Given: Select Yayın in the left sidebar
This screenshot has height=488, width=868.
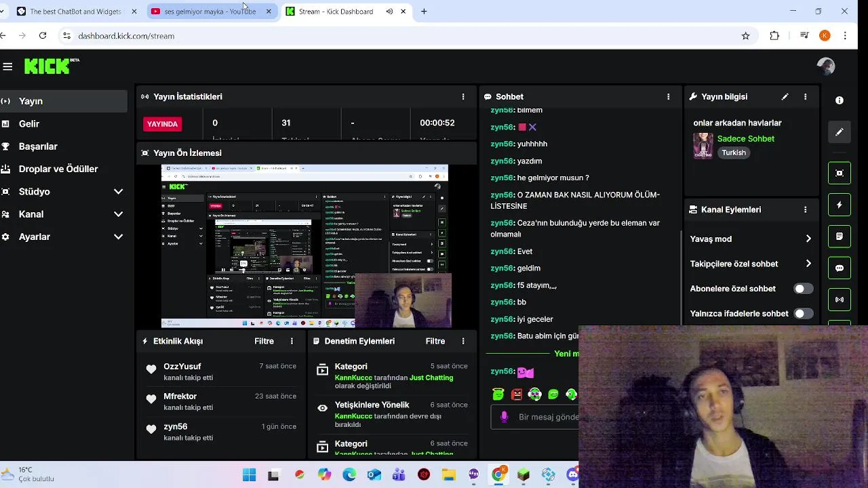Looking at the screenshot, I should point(63,101).
